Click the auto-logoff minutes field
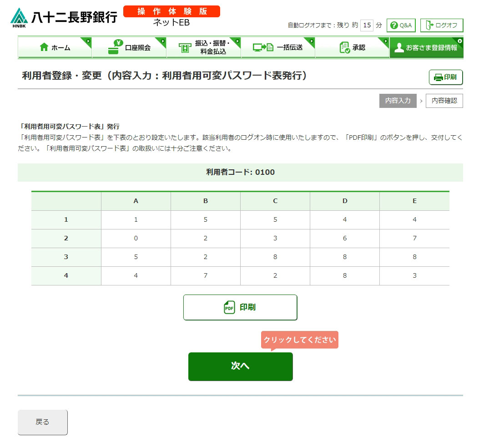This screenshot has width=484, height=448. coord(367,25)
